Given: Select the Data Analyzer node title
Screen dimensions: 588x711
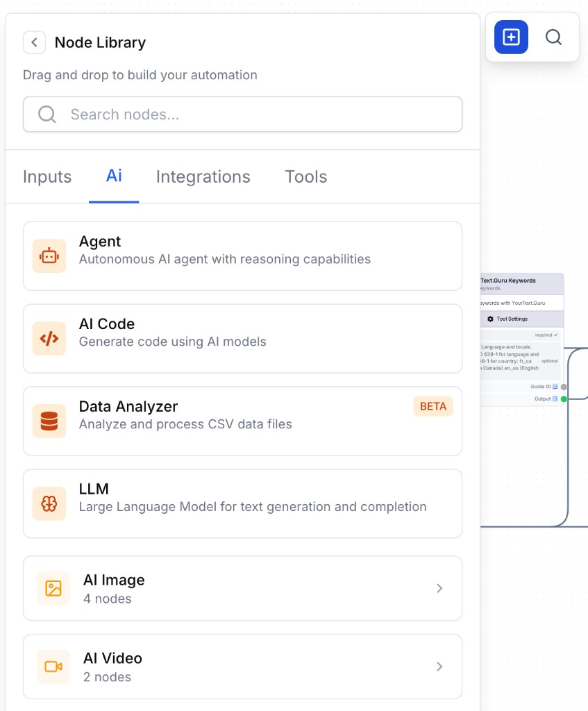Looking at the screenshot, I should pyautogui.click(x=128, y=407).
